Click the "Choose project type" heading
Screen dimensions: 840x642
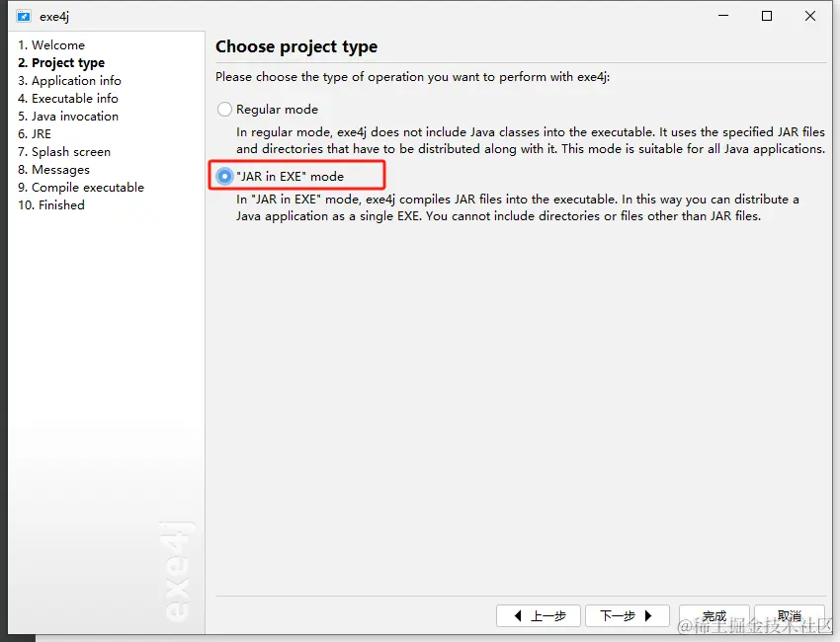pos(296,47)
